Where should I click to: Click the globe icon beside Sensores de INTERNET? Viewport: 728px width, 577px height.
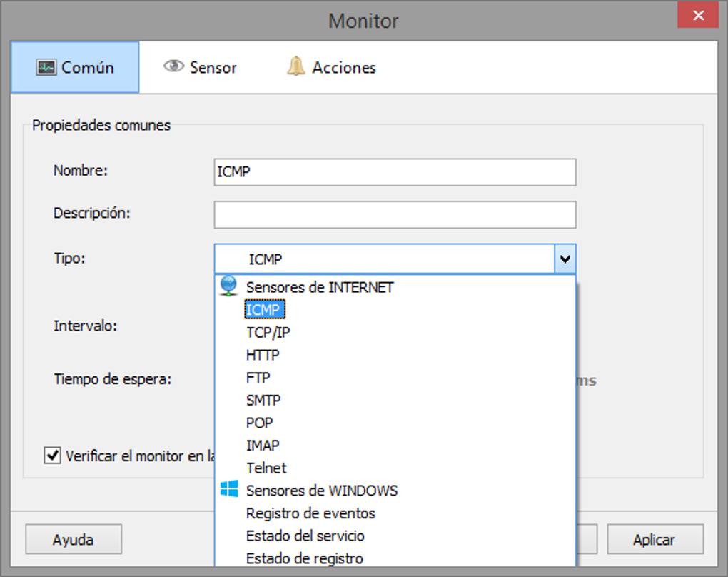[228, 285]
